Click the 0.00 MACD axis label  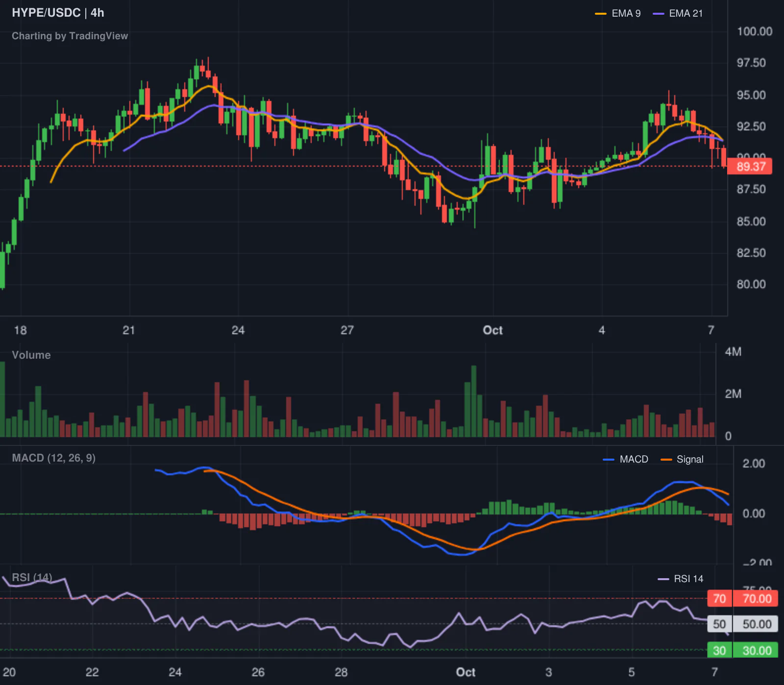pos(754,514)
